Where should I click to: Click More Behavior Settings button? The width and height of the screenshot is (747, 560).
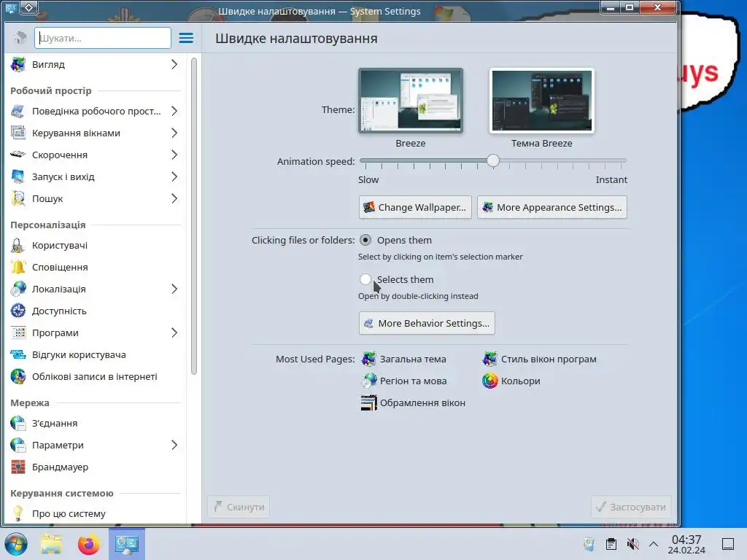[427, 323]
